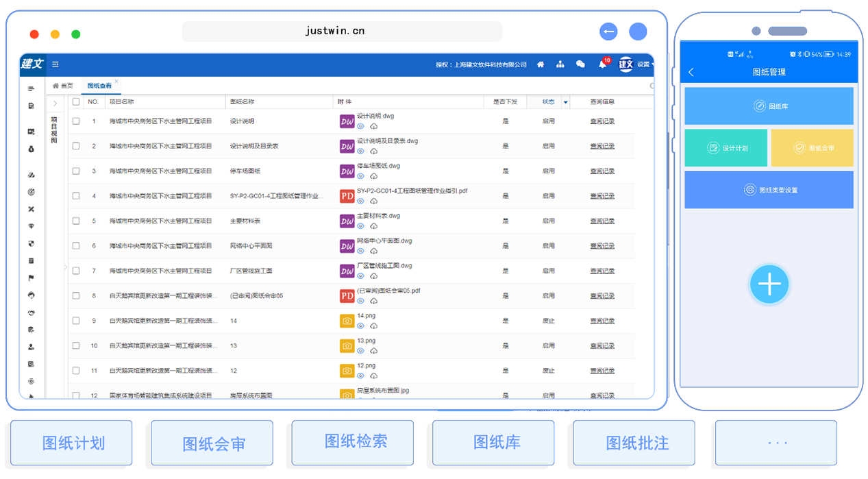Check the select-all checkbox in table header
Image resolution: width=868 pixels, height=479 pixels.
click(x=76, y=102)
